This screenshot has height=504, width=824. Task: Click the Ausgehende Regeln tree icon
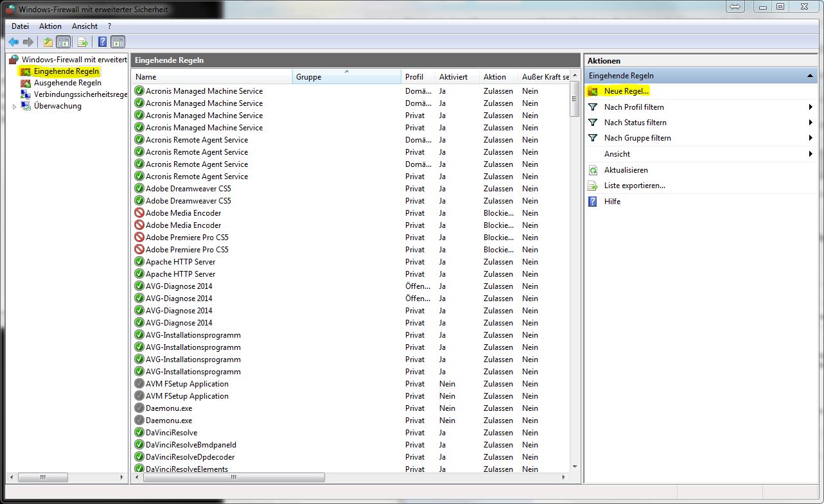tap(26, 83)
